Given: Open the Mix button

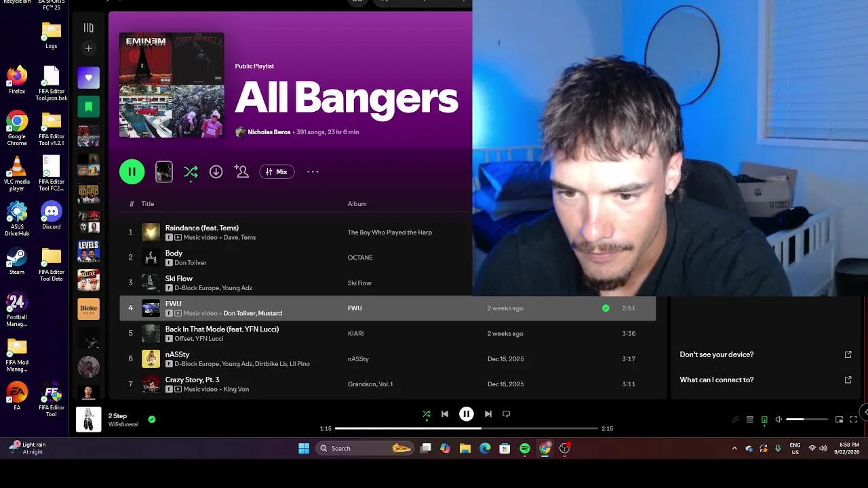Looking at the screenshot, I should coord(277,171).
